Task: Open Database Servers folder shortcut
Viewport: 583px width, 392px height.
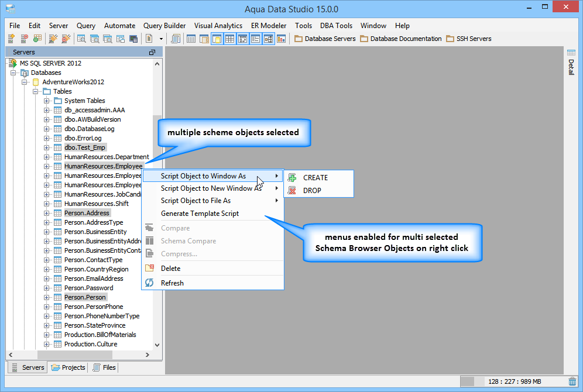Action: (325, 39)
